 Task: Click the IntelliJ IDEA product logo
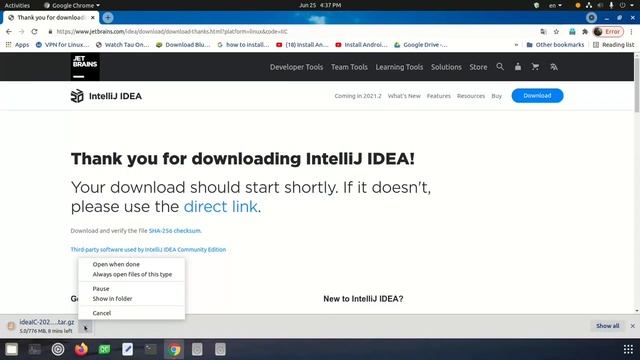(106, 96)
